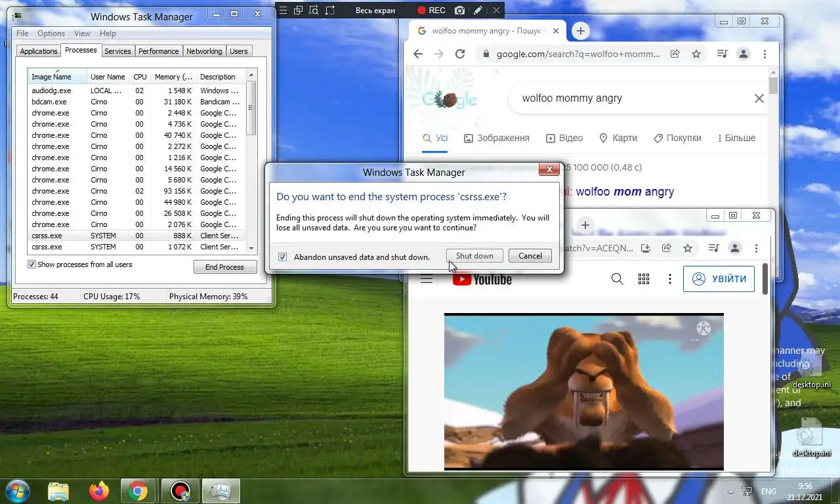Viewport: 840px width, 504px height.
Task: Open File Explorer from the taskbar
Action: (x=58, y=491)
